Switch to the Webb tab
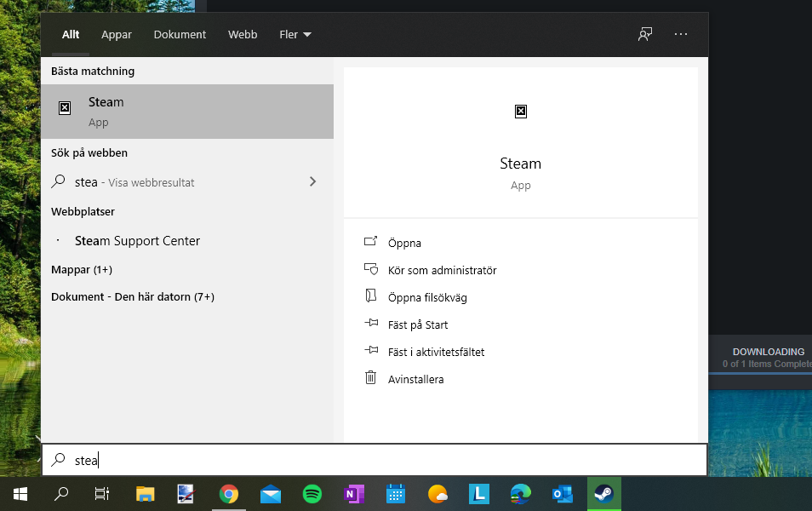This screenshot has height=511, width=812. [243, 34]
